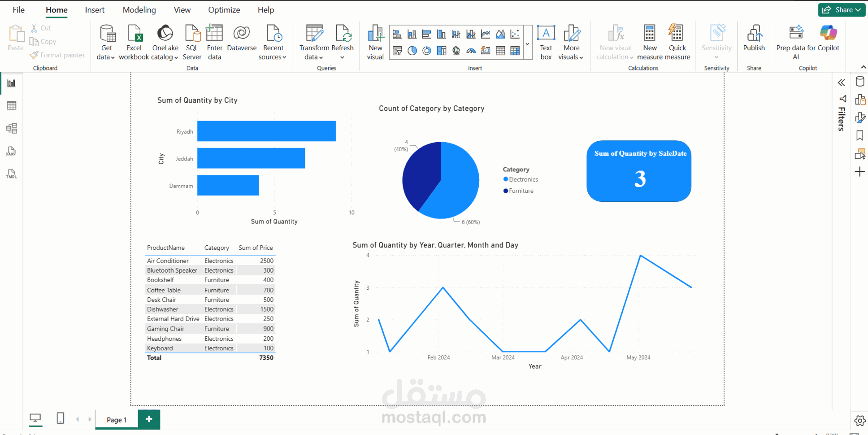Insert a table visual from gallery
The width and height of the screenshot is (868, 435).
[500, 51]
